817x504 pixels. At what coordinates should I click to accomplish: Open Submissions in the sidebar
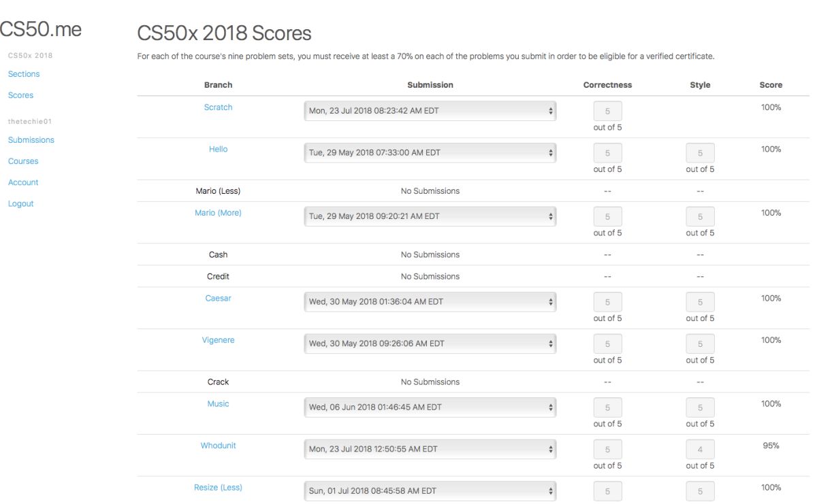point(31,140)
